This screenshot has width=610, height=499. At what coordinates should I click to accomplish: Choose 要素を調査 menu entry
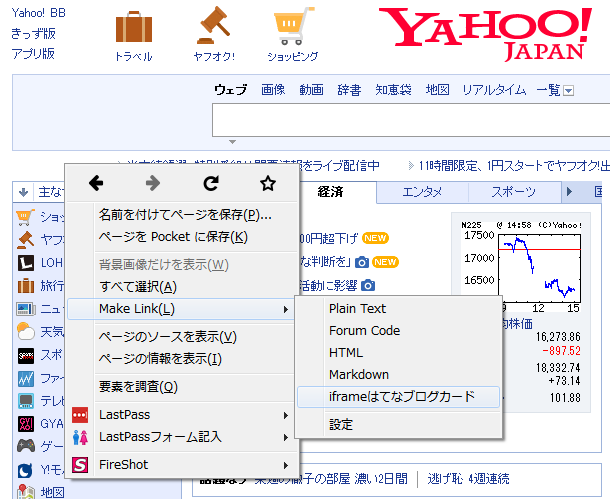point(183,387)
